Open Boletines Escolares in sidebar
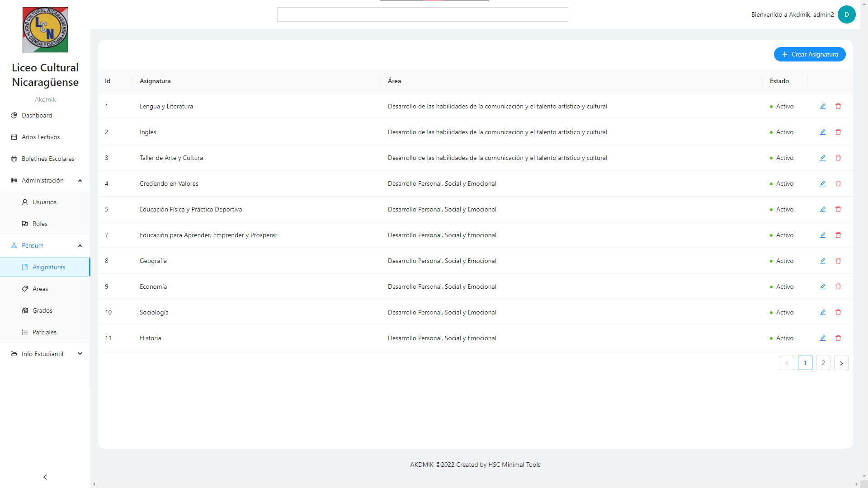This screenshot has width=868, height=488. coord(48,159)
